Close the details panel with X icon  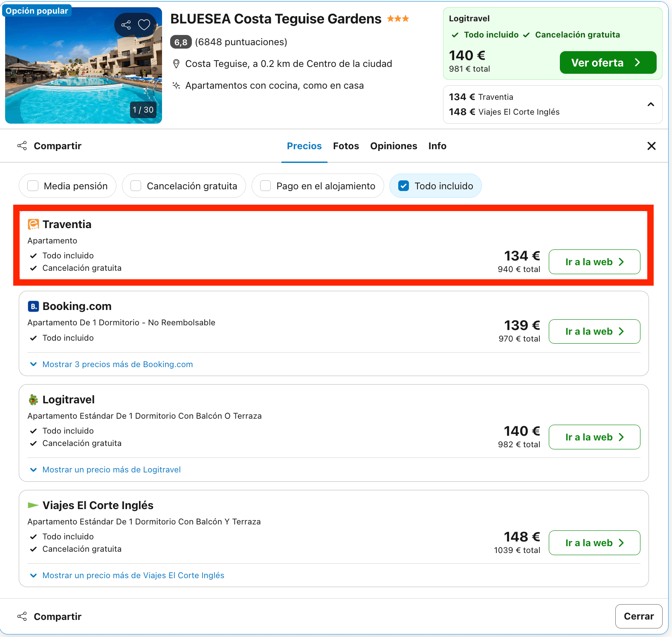652,146
